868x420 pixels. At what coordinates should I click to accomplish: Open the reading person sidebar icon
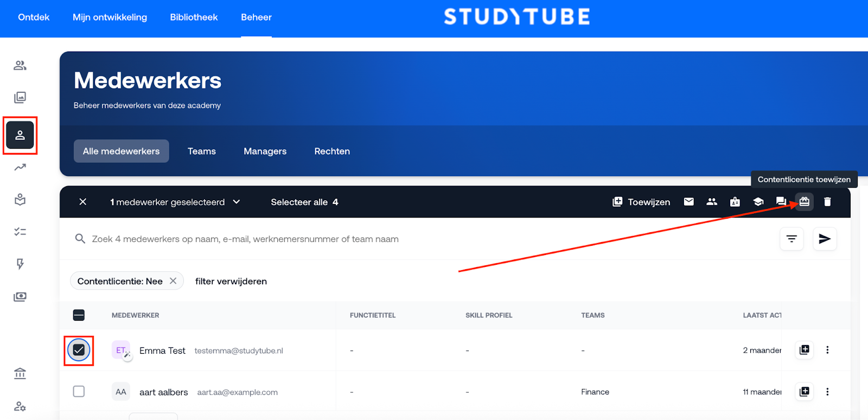[20, 200]
